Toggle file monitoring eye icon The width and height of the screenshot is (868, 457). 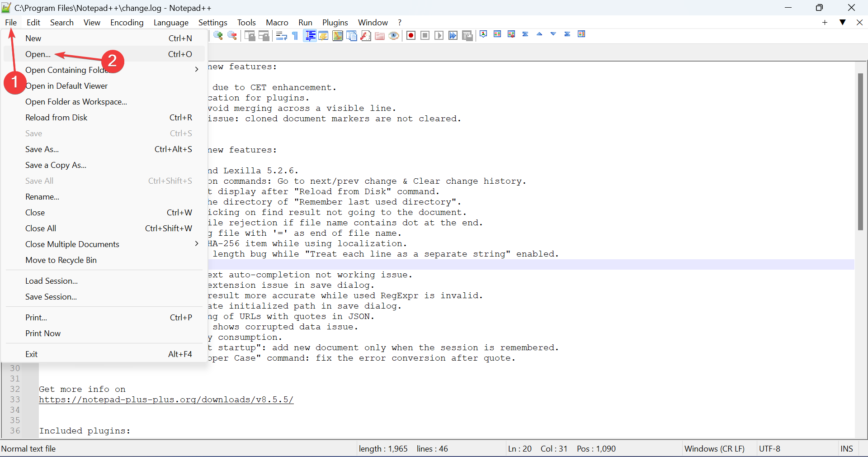(394, 36)
